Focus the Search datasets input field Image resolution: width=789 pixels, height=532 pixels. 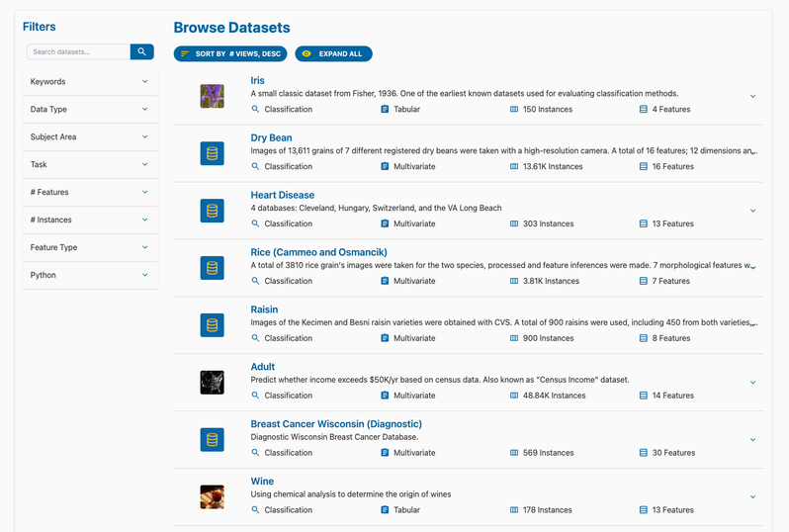tap(78, 51)
